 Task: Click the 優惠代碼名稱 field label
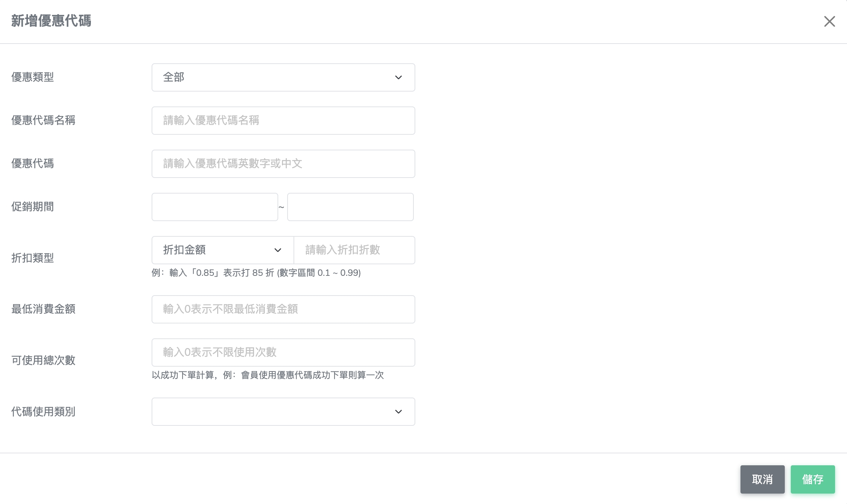pos(43,121)
